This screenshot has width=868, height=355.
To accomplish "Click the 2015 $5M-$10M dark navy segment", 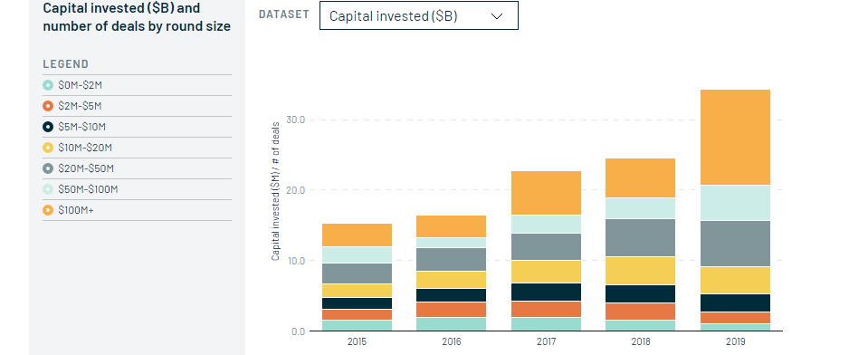I will pos(357,303).
